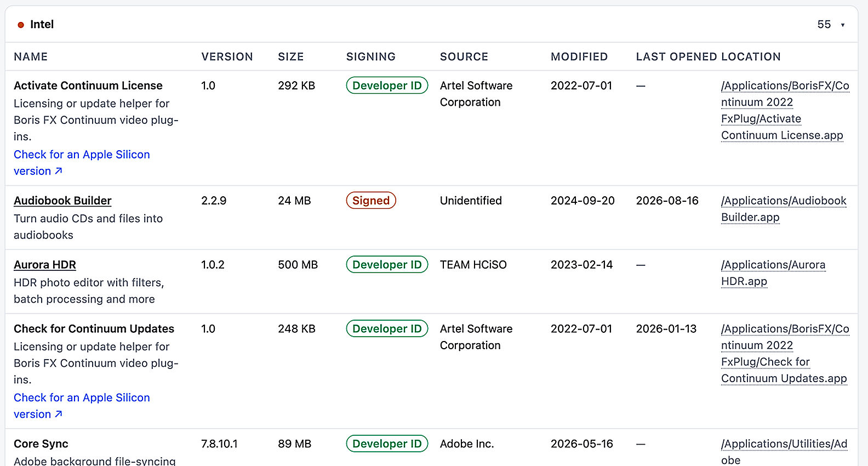Screen dimensions: 868x466
Task: Sort by the VERSION column header
Action: pyautogui.click(x=227, y=56)
